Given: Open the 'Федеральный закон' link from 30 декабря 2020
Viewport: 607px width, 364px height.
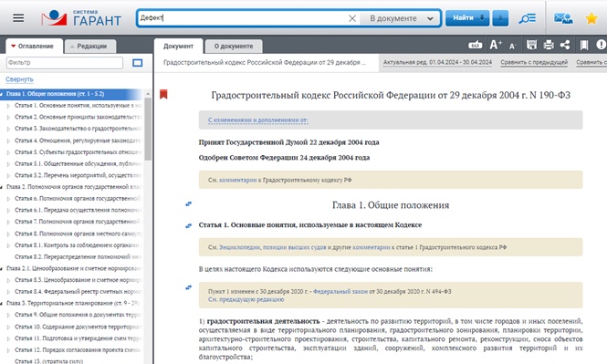Looking at the screenshot, I should [340, 291].
